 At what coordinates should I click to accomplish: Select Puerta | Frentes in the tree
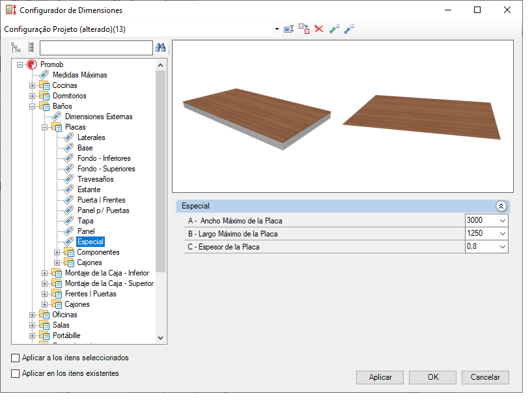[x=102, y=200]
